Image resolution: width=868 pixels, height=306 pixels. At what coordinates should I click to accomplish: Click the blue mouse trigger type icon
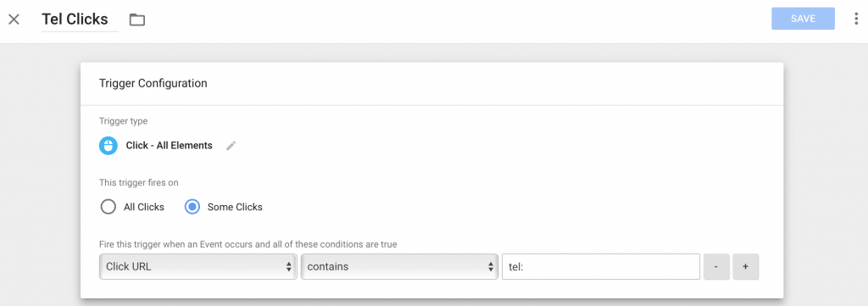pyautogui.click(x=108, y=146)
